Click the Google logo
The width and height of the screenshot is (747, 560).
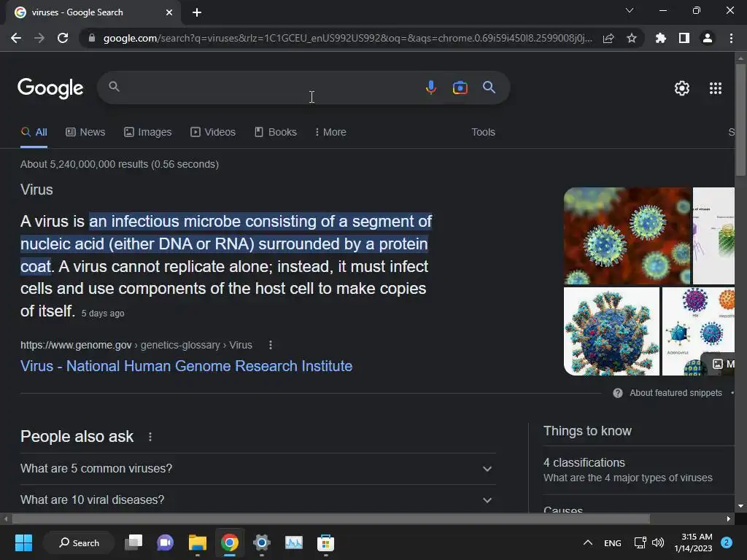(50, 88)
